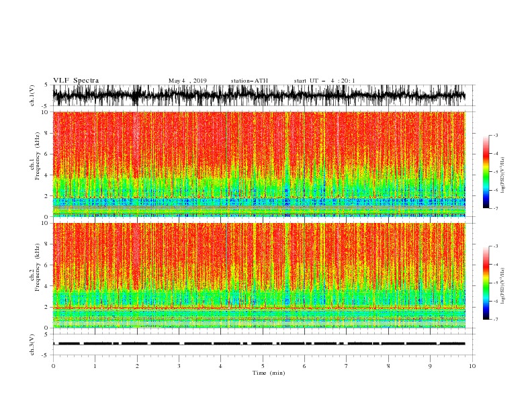Click the ch.3 black signal trace
532x411 pixels.
click(x=259, y=344)
